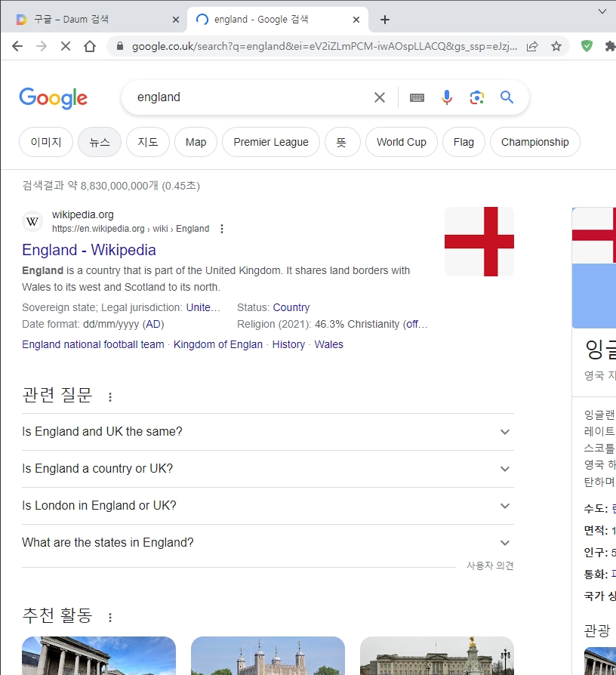Open the on-screen keyboard icon in search bar
The image size is (616, 675).
tap(416, 97)
